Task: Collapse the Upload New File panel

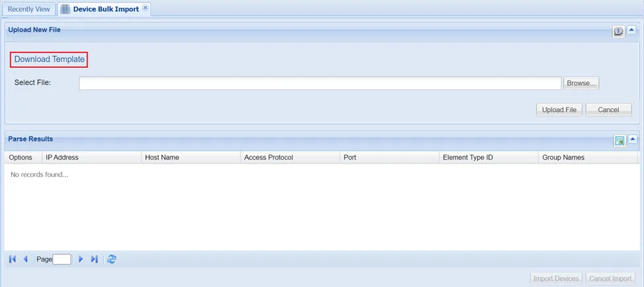Action: 632,30
